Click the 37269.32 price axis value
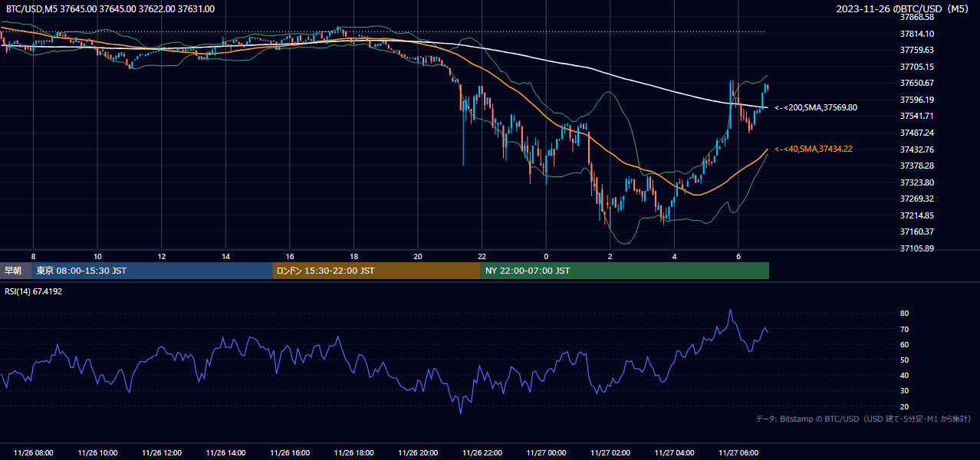This screenshot has height=460, width=980. pyautogui.click(x=917, y=199)
